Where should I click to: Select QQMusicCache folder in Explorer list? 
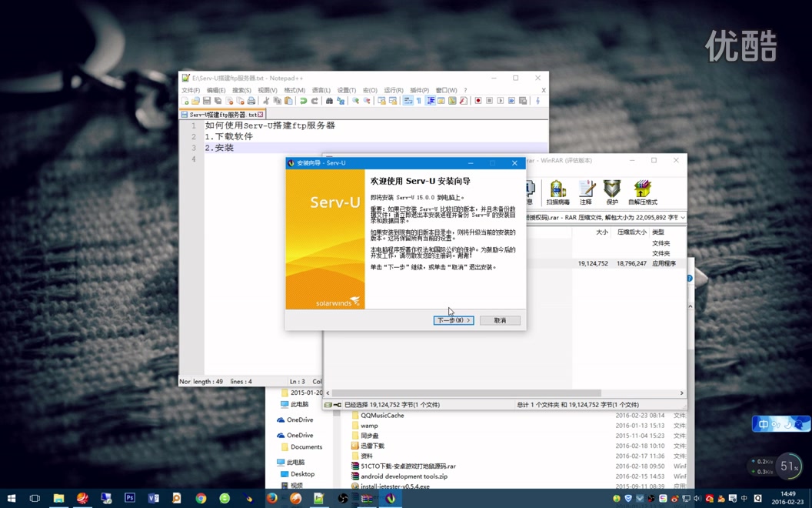(378, 415)
